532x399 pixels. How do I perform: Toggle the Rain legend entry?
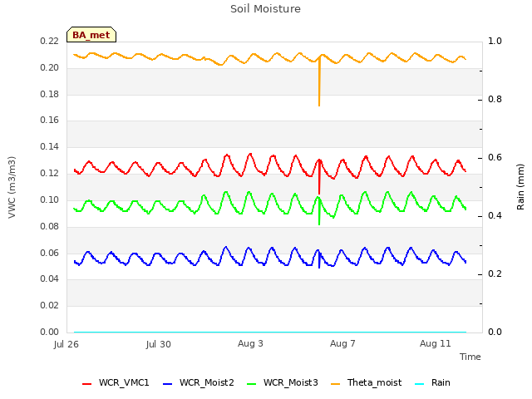[x=432, y=382]
